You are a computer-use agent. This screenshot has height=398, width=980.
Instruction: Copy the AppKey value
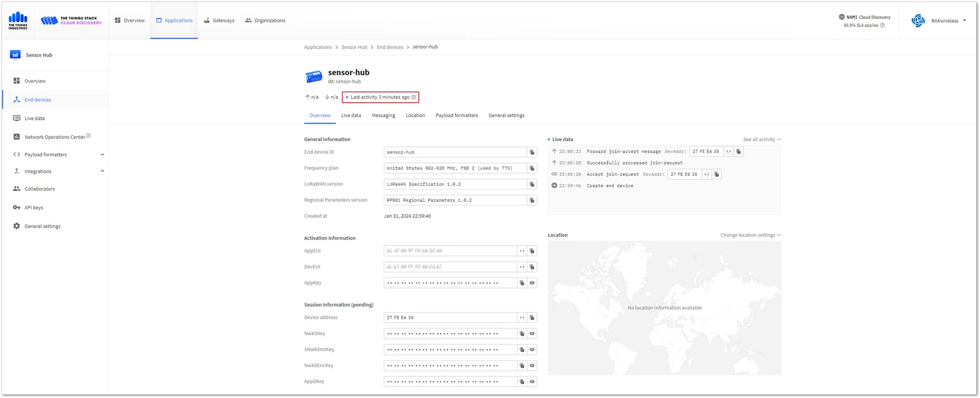(x=522, y=283)
